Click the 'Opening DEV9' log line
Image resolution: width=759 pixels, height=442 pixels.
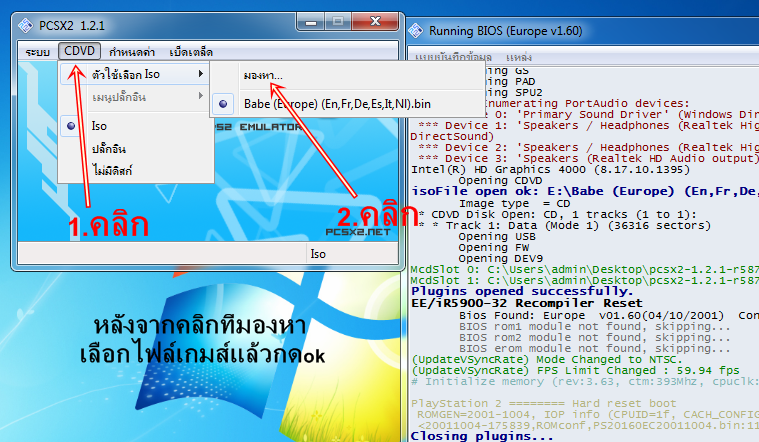[x=501, y=259]
